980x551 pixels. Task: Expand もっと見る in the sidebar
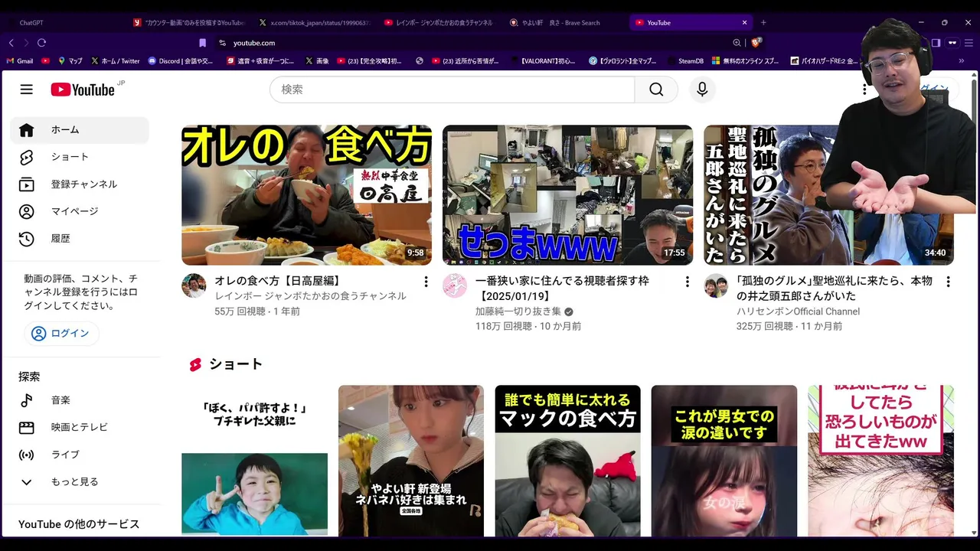point(80,481)
